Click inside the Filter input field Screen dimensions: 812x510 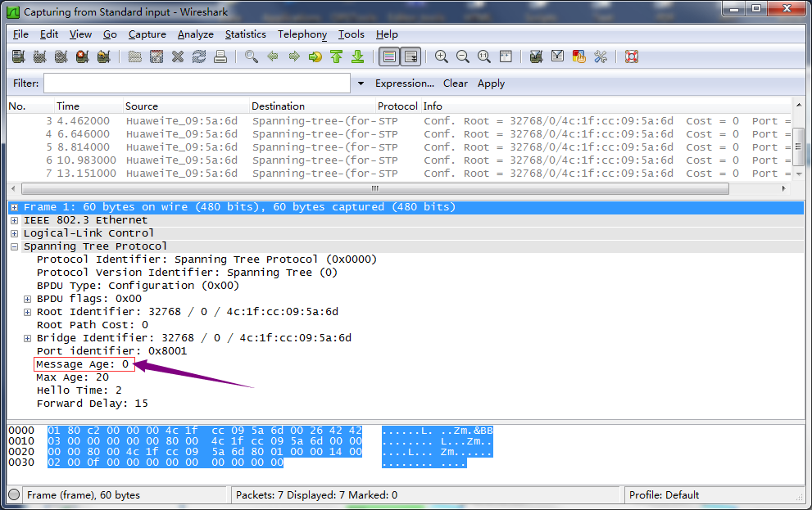click(197, 83)
